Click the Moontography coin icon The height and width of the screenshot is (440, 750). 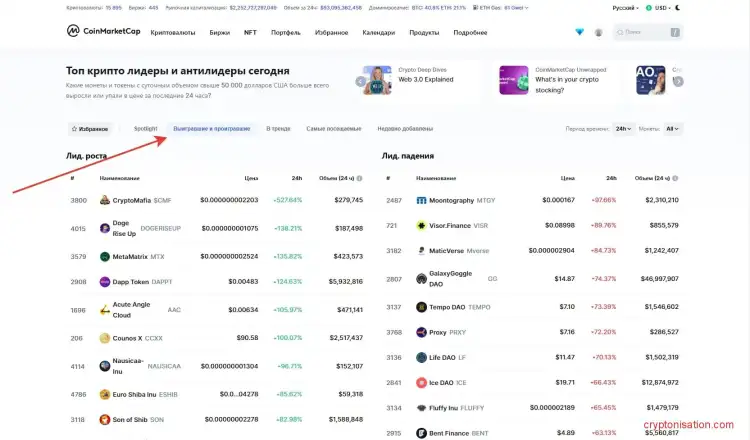(421, 200)
